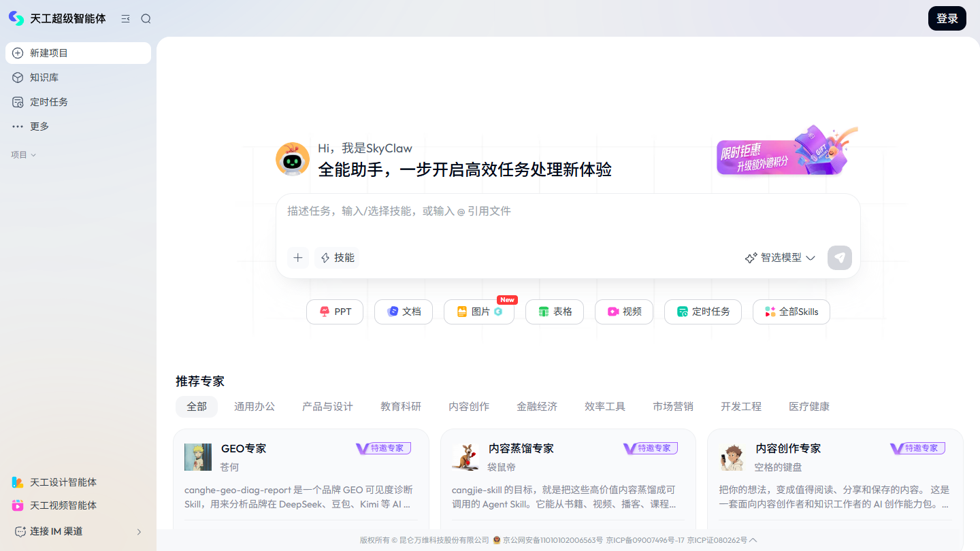The height and width of the screenshot is (551, 980).
Task: Select the 视频 skill chip
Action: 624,312
